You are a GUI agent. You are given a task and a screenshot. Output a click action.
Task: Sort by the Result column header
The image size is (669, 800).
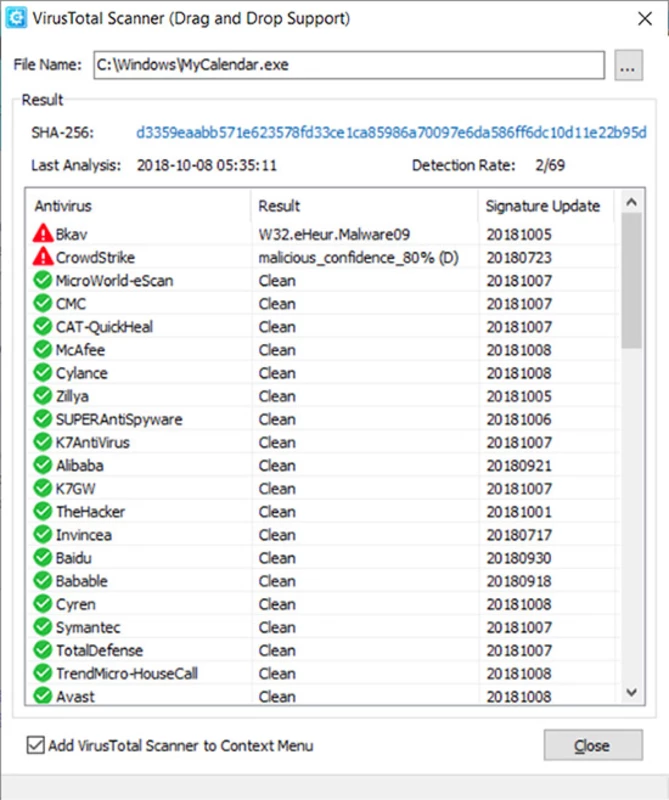364,206
